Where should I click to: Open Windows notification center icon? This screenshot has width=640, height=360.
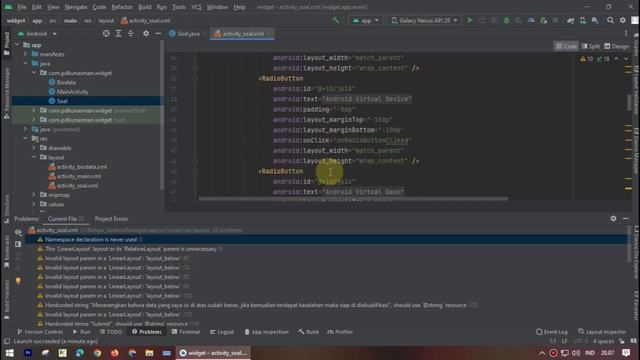click(626, 353)
